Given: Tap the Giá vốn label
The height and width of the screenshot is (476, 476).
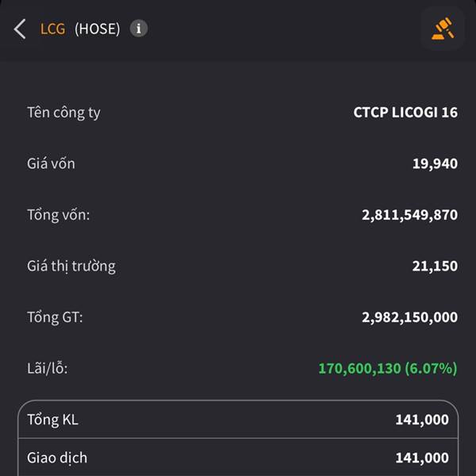Looking at the screenshot, I should coord(51,163).
